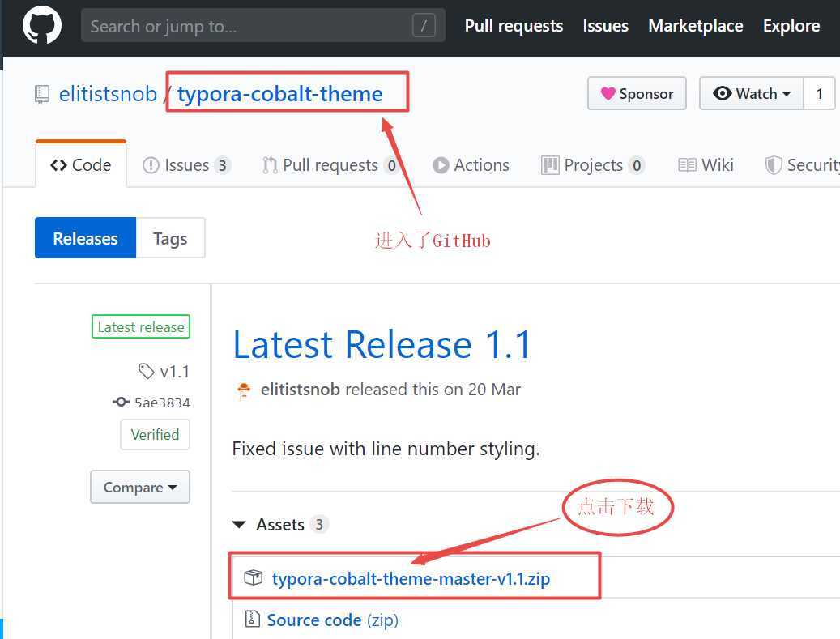Click the elitistsnob avatar image
Viewport: 840px width, 639px height.
pyautogui.click(x=244, y=390)
